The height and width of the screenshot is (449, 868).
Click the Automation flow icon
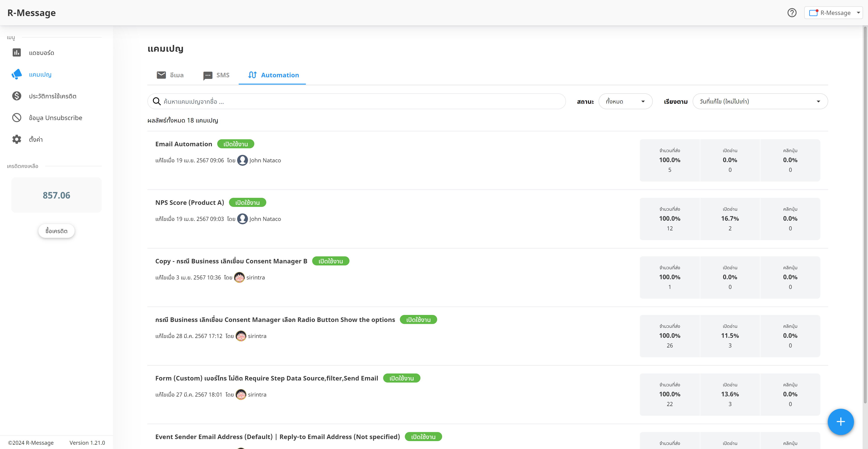tap(252, 75)
